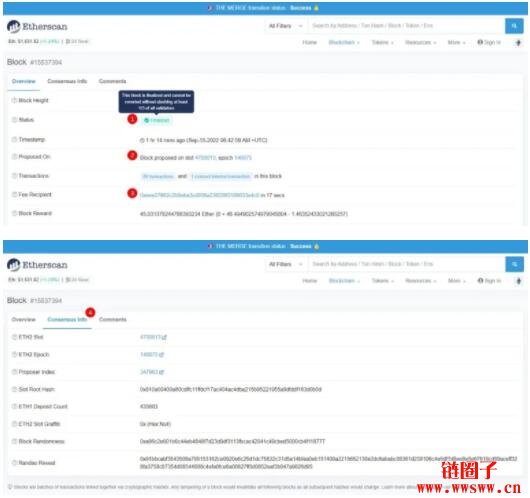Click the Proposer Index number link
530x498 pixels.
(152, 372)
